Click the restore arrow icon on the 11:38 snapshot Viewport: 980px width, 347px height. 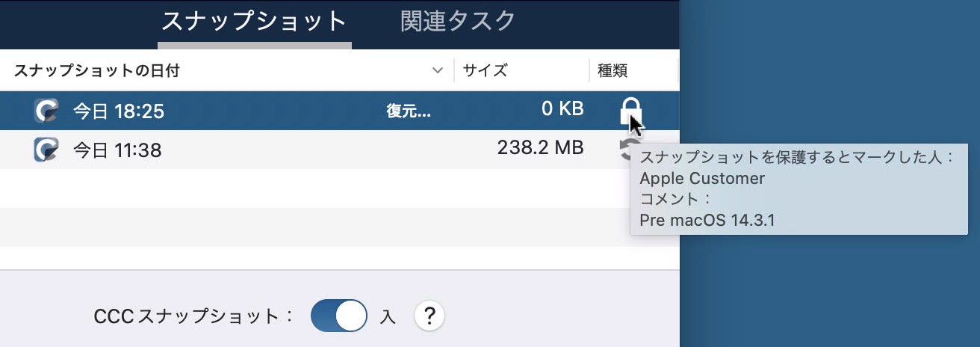click(626, 148)
